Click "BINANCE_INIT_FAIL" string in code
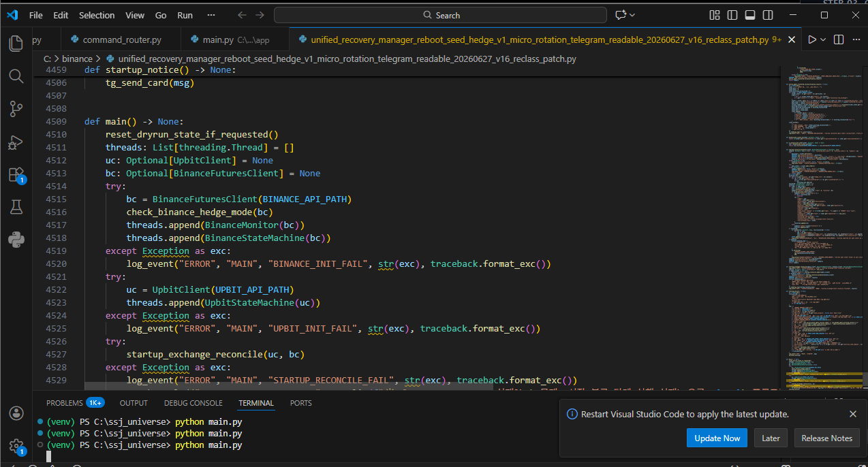Screen dimensions: 868x467 click(320, 263)
